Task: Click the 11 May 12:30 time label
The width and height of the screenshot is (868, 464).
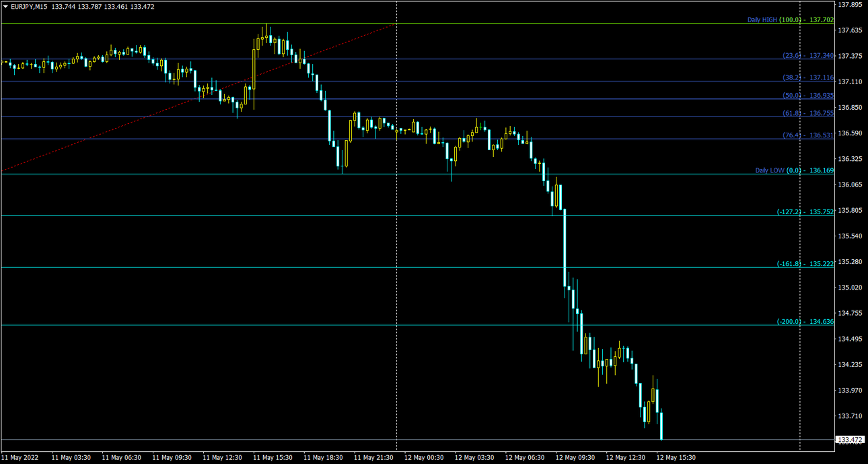Action: [x=222, y=457]
